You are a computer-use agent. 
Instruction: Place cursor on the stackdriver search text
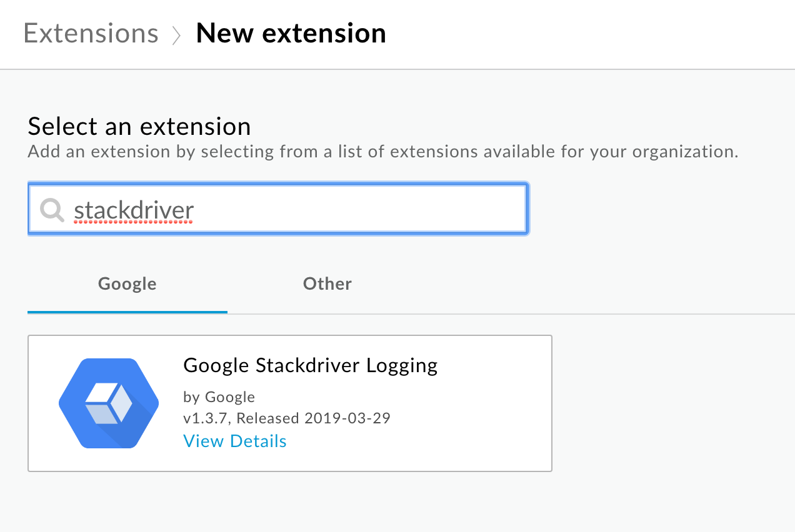[x=134, y=211]
